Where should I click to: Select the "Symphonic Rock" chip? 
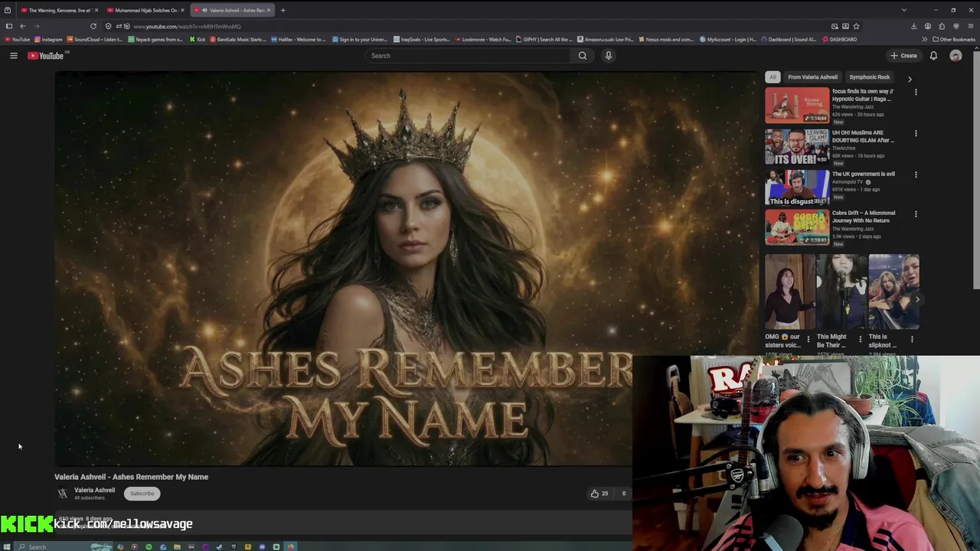(x=869, y=77)
